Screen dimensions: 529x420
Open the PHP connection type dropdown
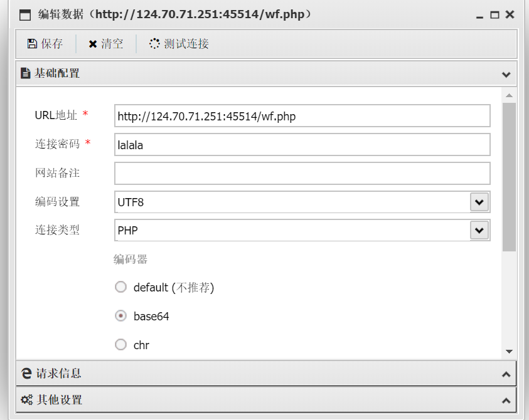(x=479, y=230)
